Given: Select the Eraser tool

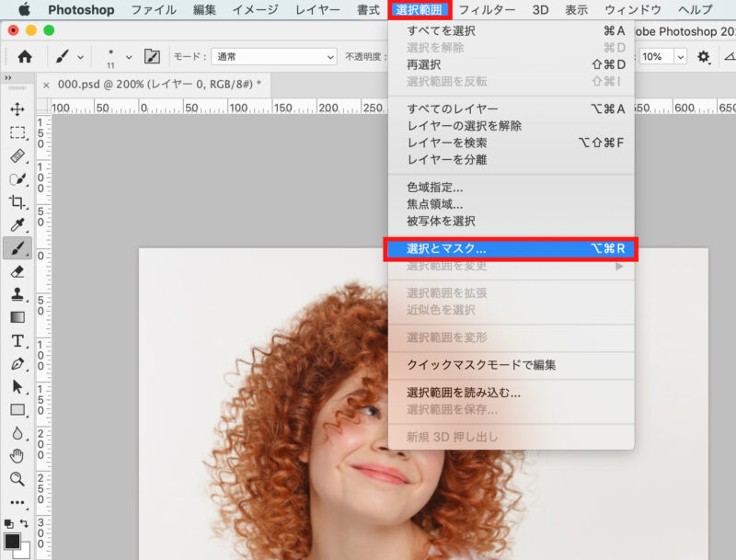Looking at the screenshot, I should (x=17, y=271).
